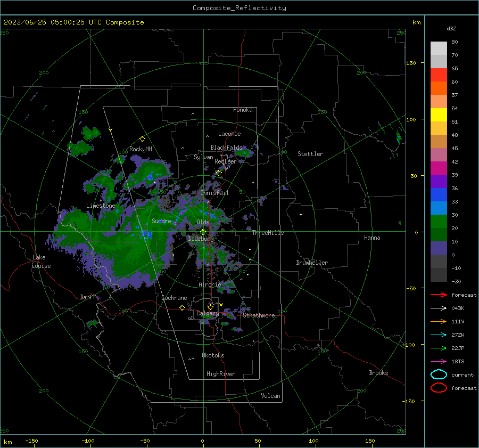479x448 pixels.
Task: Click the Stettler city label
Action: (310, 154)
